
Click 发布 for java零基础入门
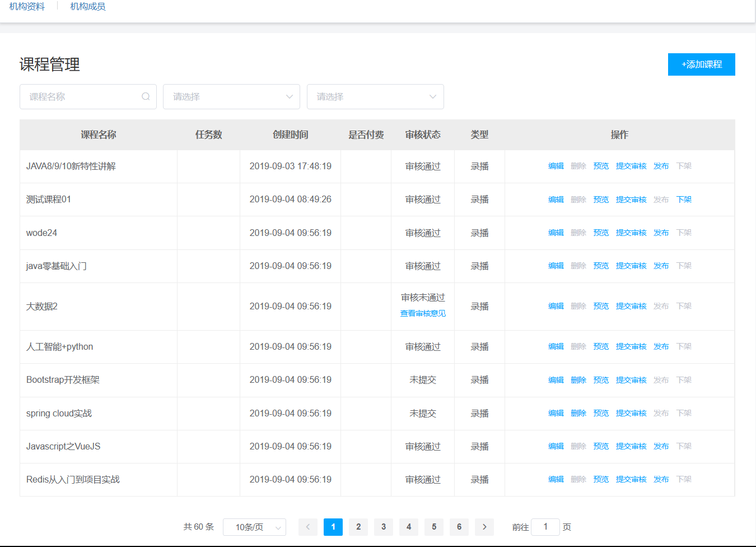661,266
